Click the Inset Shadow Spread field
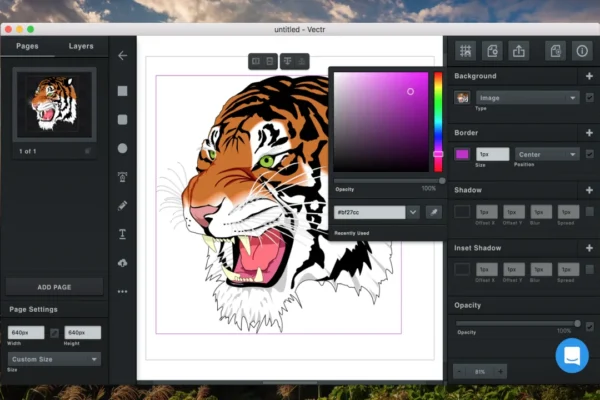 click(568, 269)
